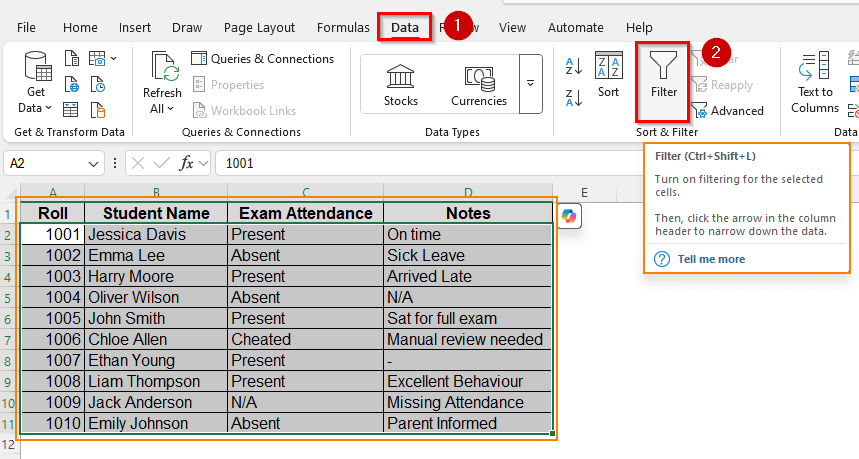Select the cell containing Chloe Allen

[155, 339]
